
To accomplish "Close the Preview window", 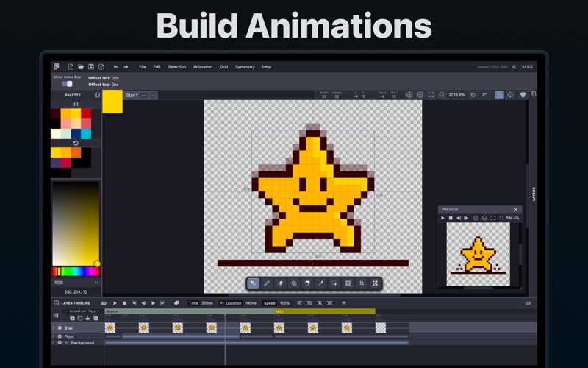I will pyautogui.click(x=515, y=210).
